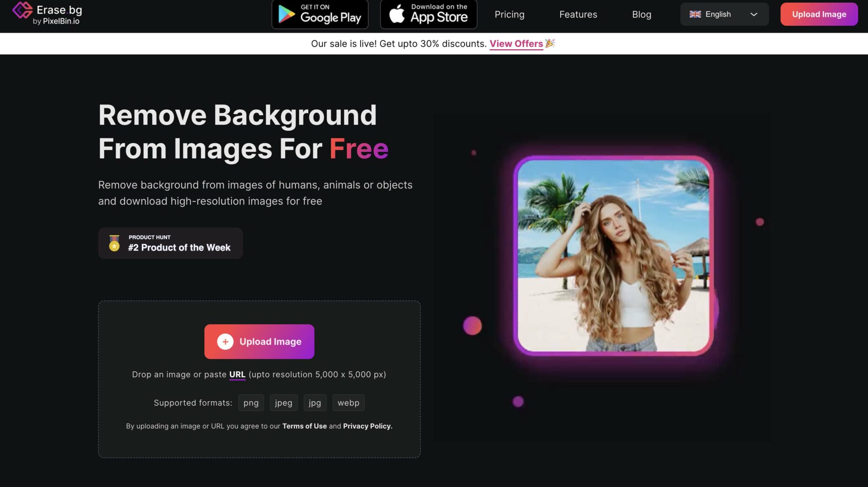
Task: Open the Google Play store badge
Action: click(320, 14)
